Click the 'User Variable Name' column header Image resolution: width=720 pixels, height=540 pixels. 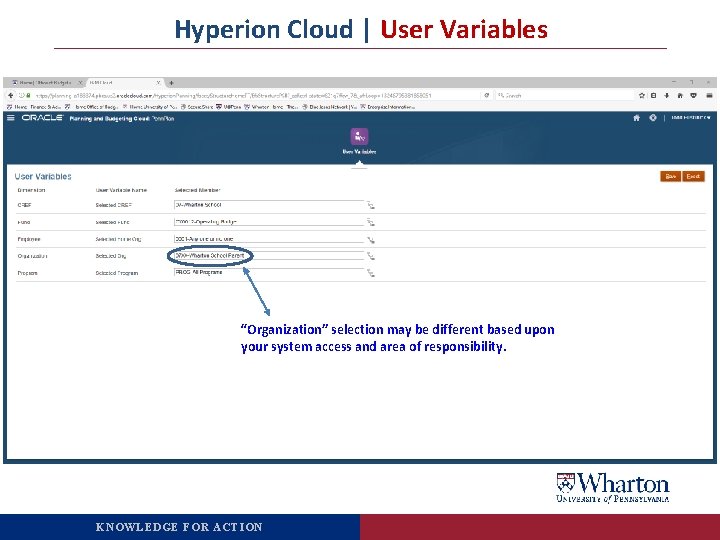tap(121, 190)
